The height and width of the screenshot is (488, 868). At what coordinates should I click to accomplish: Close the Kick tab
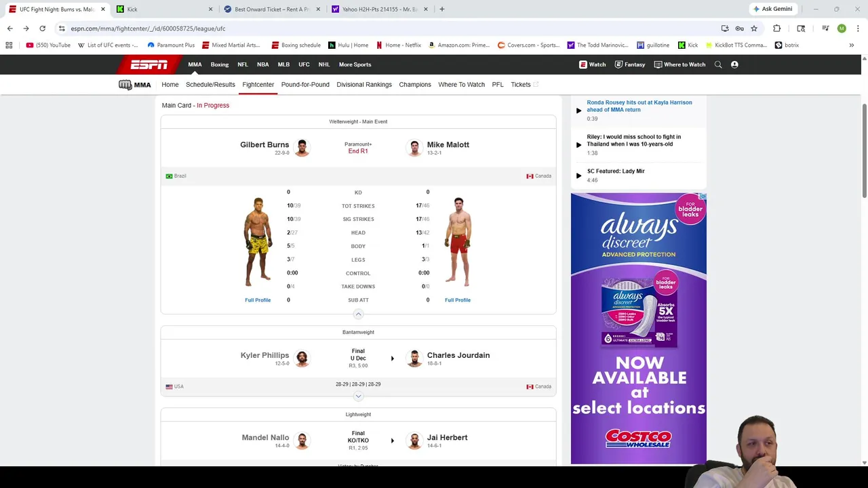[x=210, y=9]
